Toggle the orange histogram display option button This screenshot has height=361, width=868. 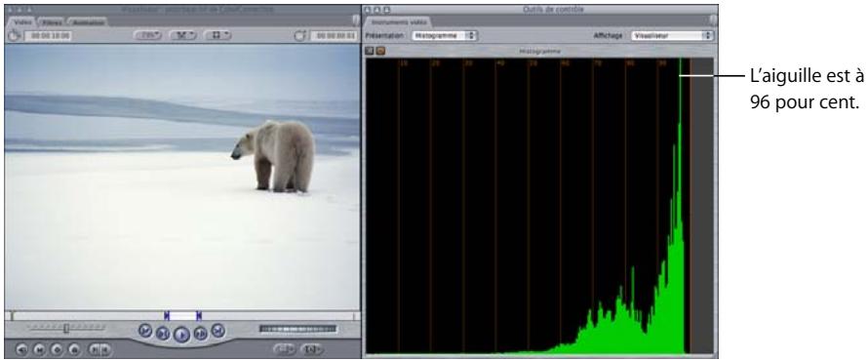point(380,51)
